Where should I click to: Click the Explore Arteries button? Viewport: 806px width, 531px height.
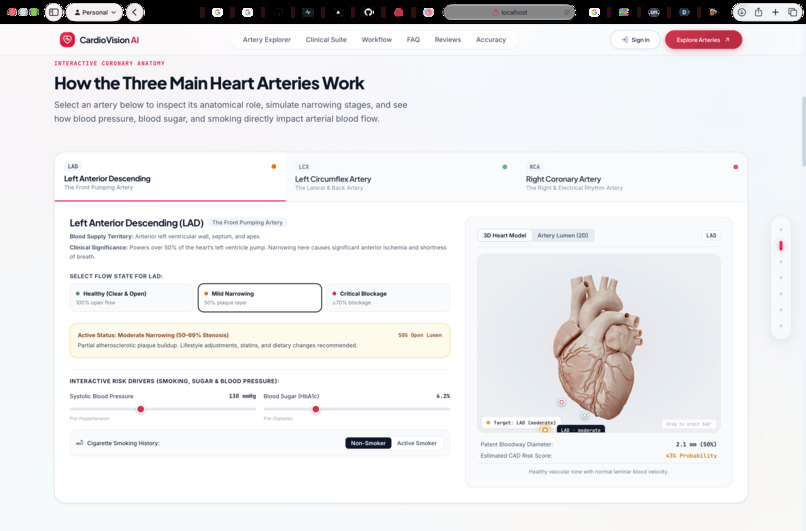(703, 40)
